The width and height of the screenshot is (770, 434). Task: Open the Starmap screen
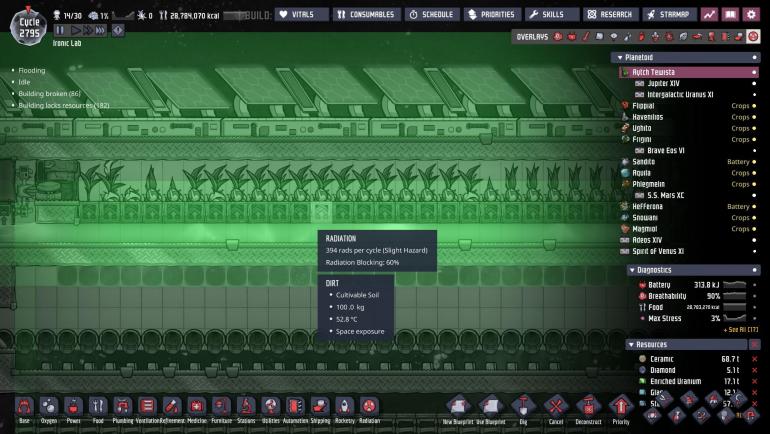click(x=669, y=15)
